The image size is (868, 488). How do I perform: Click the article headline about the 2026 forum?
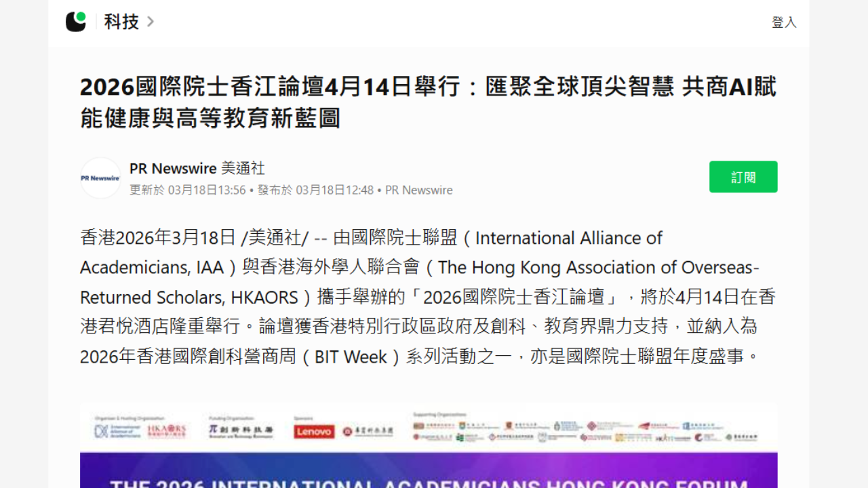(x=429, y=100)
